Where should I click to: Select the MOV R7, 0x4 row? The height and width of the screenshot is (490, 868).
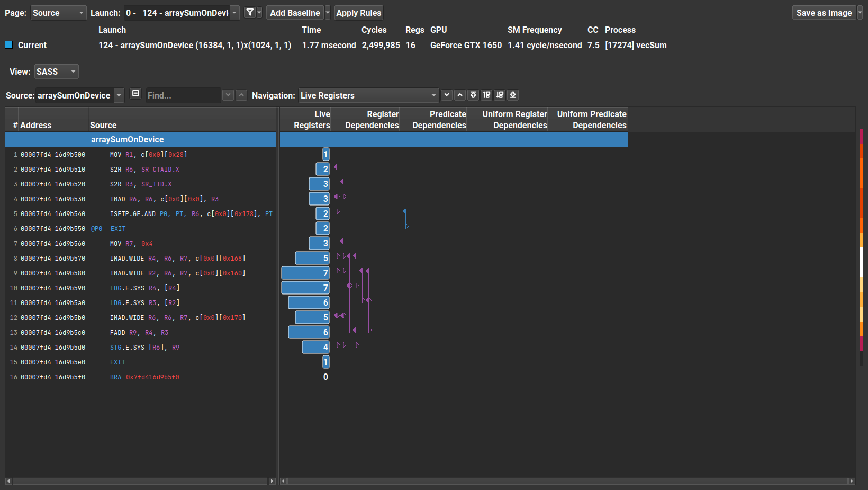point(140,244)
